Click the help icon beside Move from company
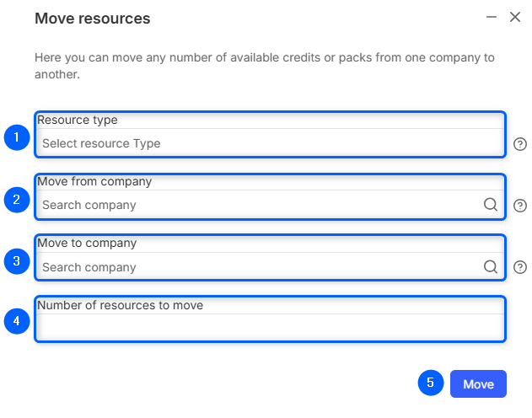Image resolution: width=532 pixels, height=418 pixels. pyautogui.click(x=520, y=206)
